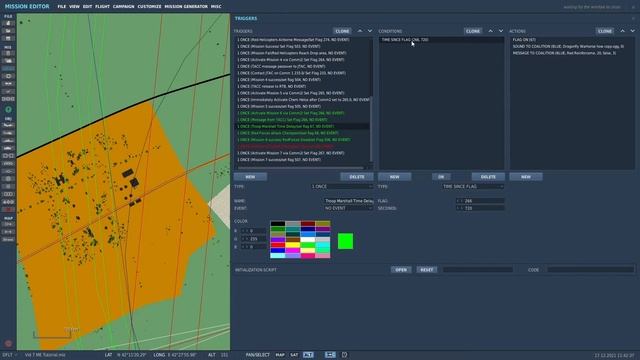Click the CODE input field
This screenshot has width=640, height=360.
click(591, 270)
